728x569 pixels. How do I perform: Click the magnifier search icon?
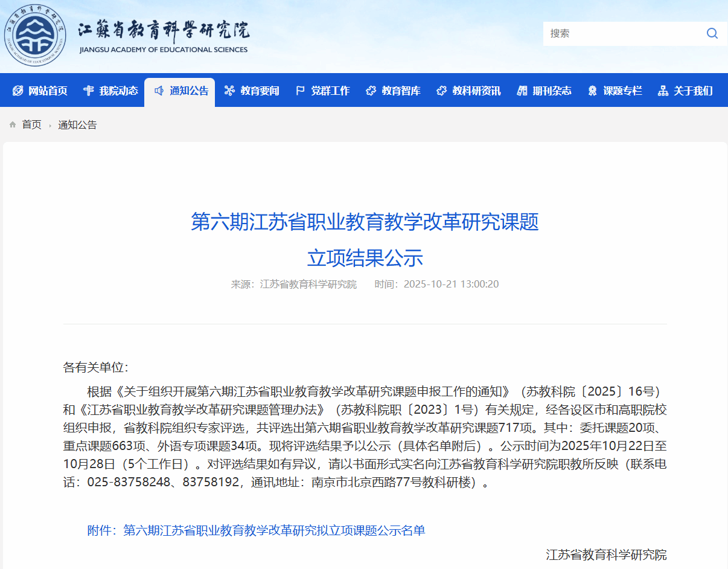(712, 33)
